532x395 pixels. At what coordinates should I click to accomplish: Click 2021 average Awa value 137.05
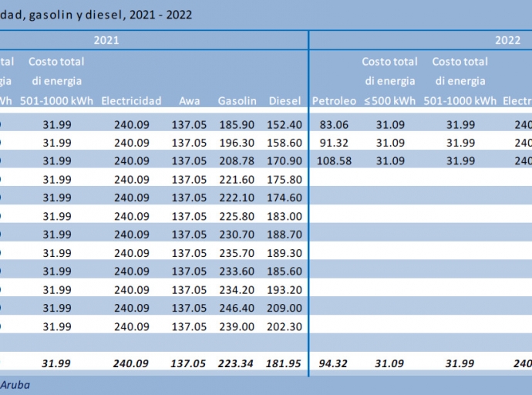point(188,364)
